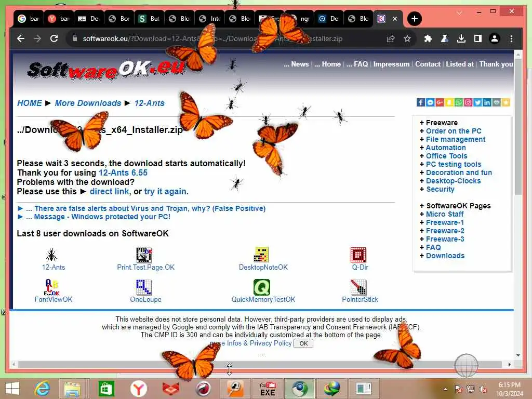Open File Explorer from the taskbar
The image size is (532, 399).
72,389
